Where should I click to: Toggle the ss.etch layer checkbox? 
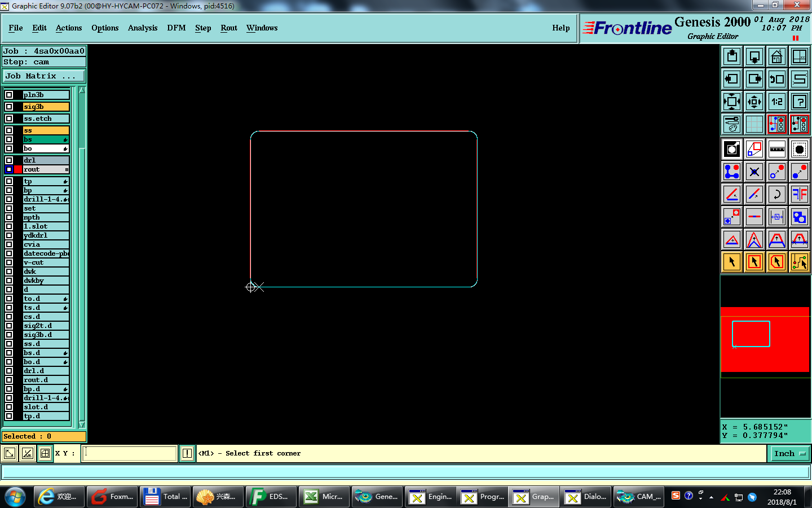tap(9, 119)
